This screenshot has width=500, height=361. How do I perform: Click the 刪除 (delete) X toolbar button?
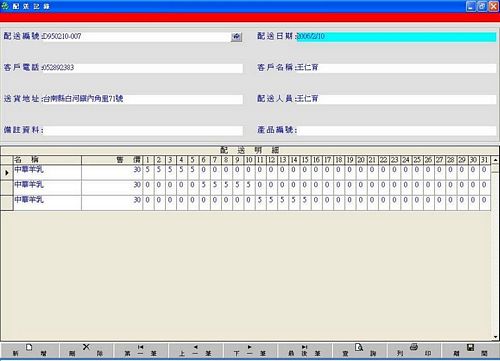(86, 350)
